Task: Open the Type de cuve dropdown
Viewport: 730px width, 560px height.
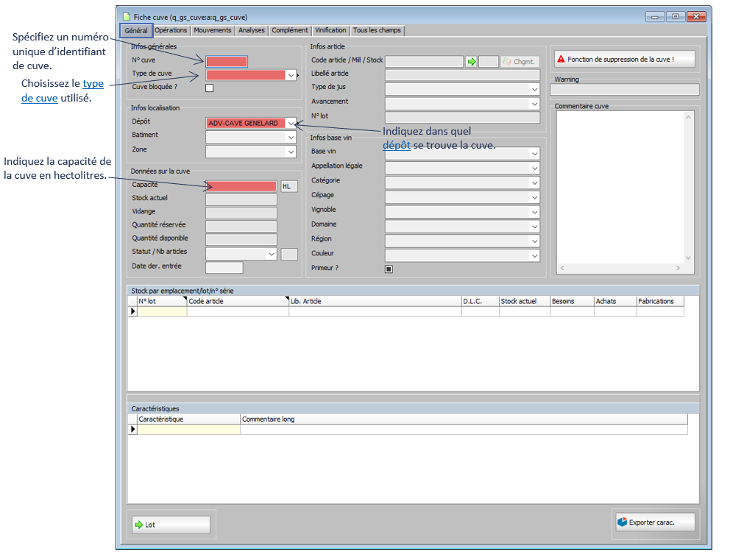Action: point(291,75)
